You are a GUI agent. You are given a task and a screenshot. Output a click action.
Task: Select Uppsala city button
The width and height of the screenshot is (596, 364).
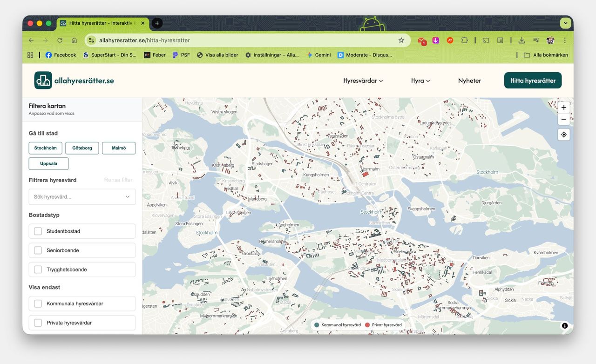pyautogui.click(x=48, y=164)
